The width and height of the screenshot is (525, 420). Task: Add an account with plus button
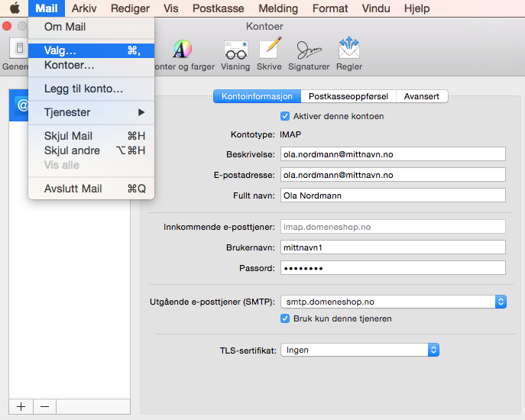(x=21, y=406)
